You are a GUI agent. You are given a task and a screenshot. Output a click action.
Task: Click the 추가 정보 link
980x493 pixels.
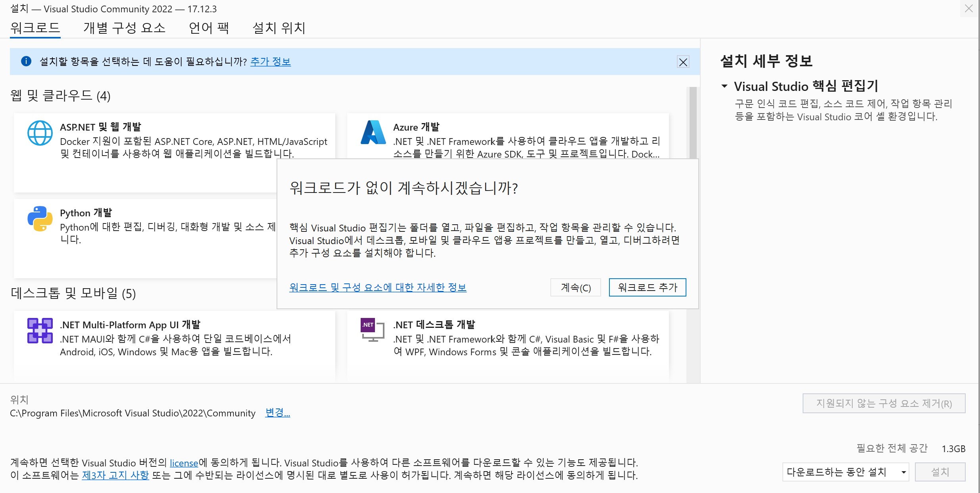[271, 62]
